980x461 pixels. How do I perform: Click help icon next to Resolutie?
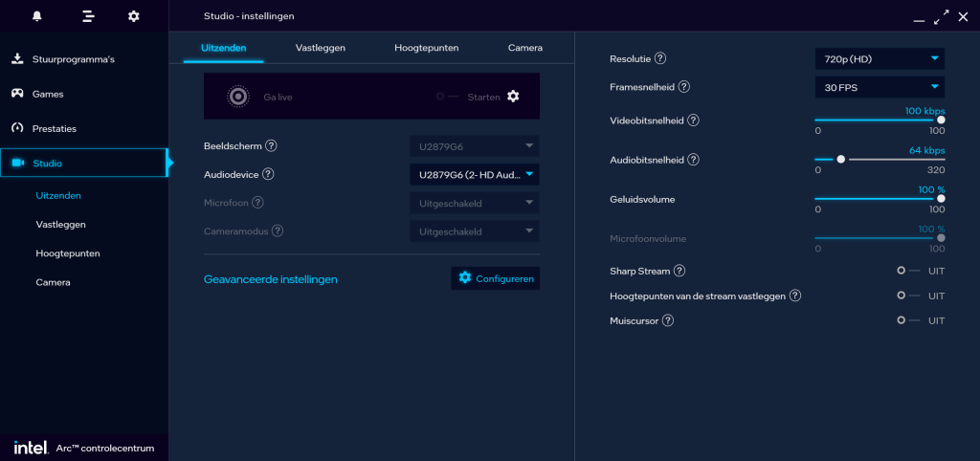point(660,58)
